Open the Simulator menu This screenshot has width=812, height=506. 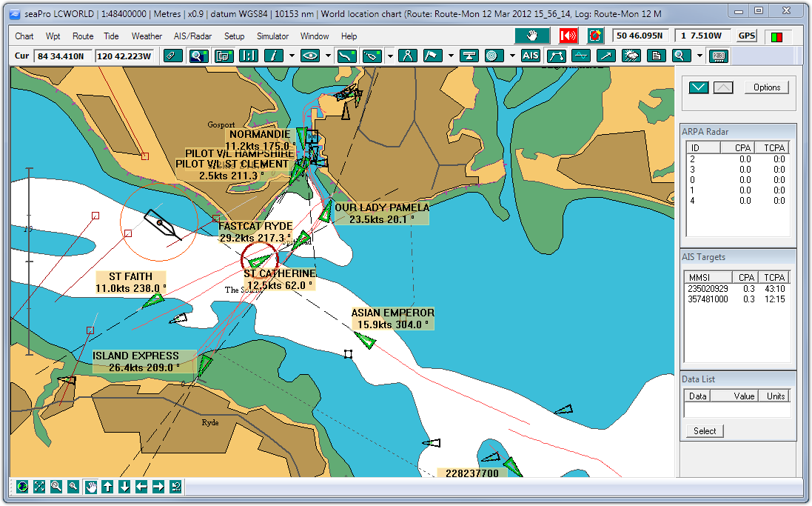pyautogui.click(x=273, y=36)
